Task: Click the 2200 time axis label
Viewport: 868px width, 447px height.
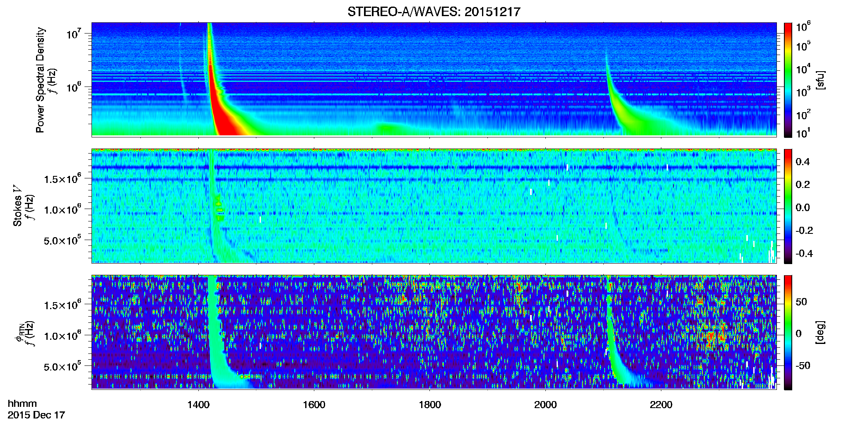Action: 661,405
